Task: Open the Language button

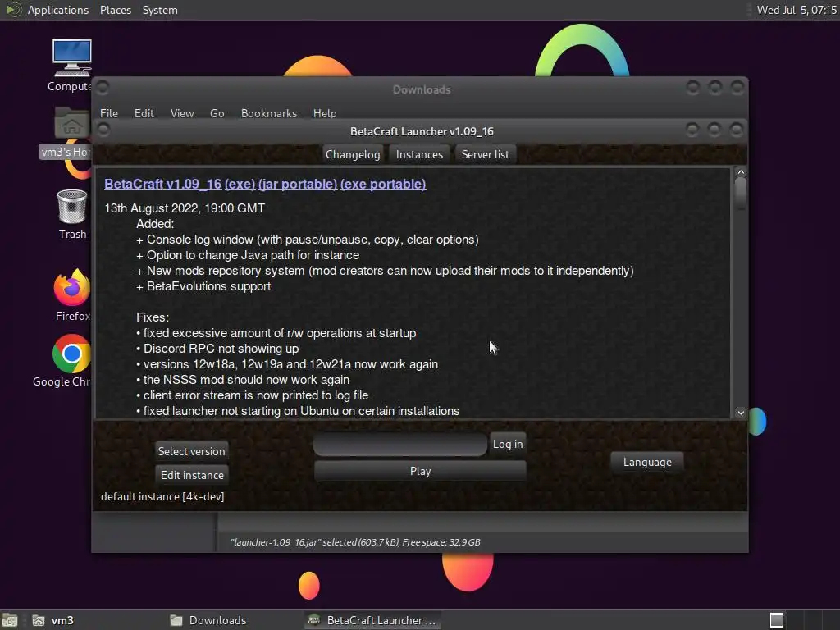Action: point(647,463)
